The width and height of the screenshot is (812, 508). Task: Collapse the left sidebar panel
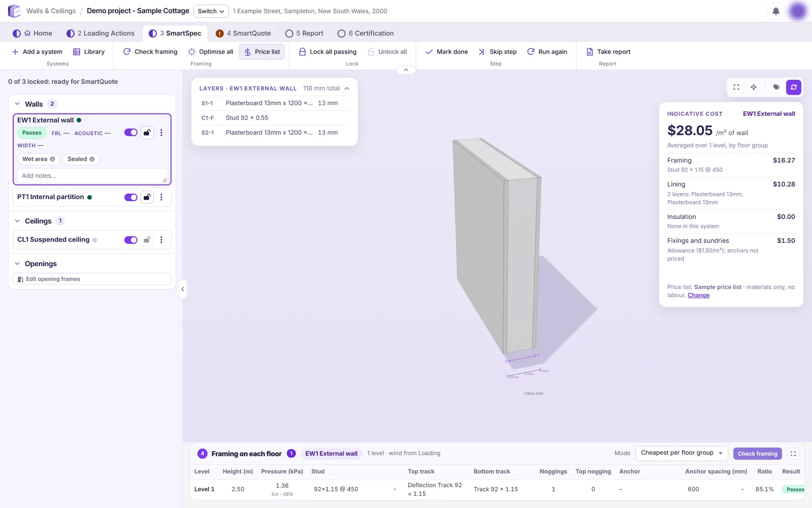pyautogui.click(x=183, y=289)
